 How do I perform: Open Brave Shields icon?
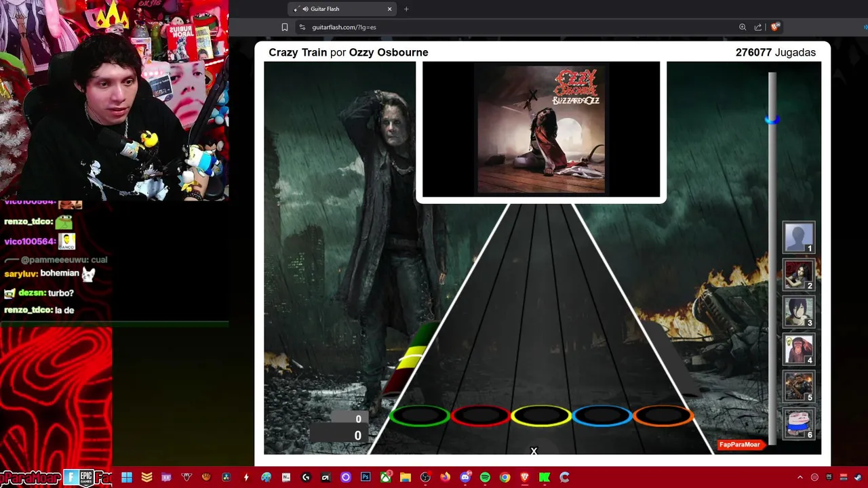coord(776,27)
